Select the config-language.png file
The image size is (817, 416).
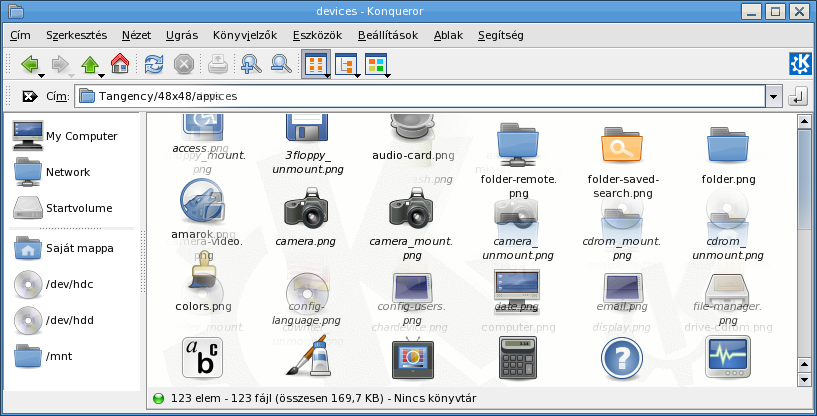(306, 313)
